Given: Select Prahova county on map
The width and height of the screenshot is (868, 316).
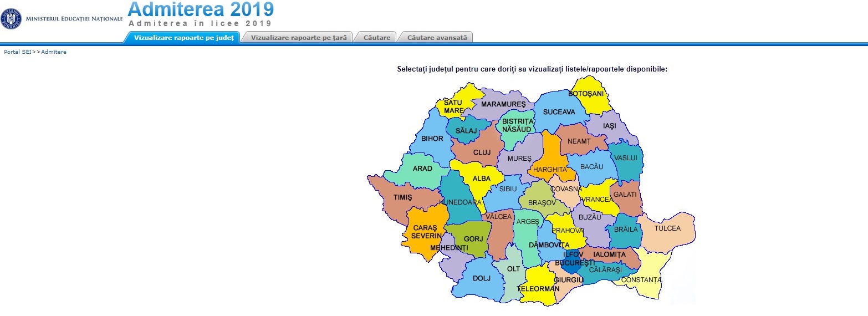Looking at the screenshot, I should click(567, 230).
